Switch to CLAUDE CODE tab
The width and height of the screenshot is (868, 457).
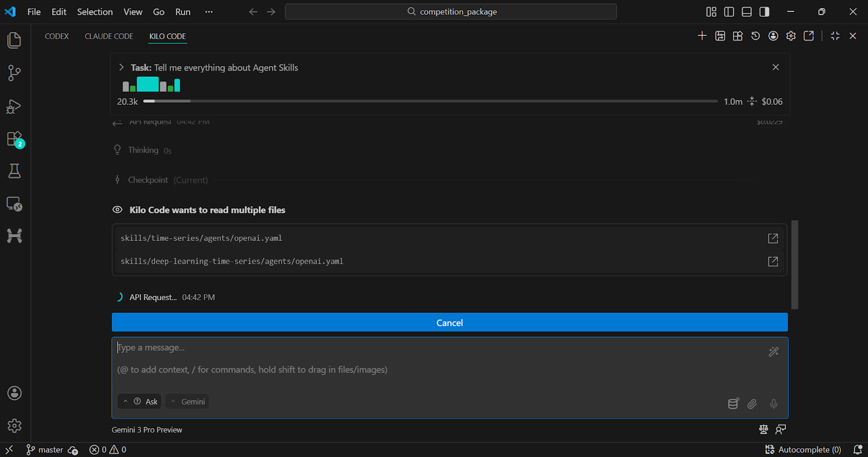(109, 36)
